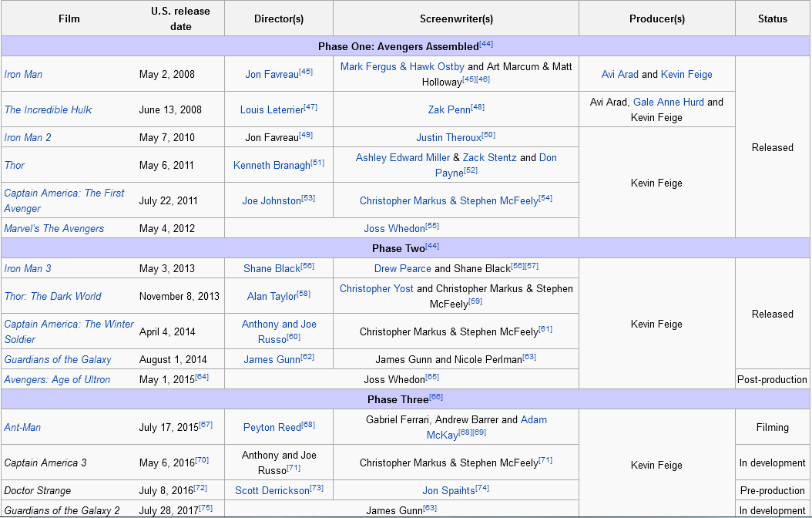Open citation 64 after May 1, 2015 date
Viewport: 812px width, 518px height.
pos(202,377)
